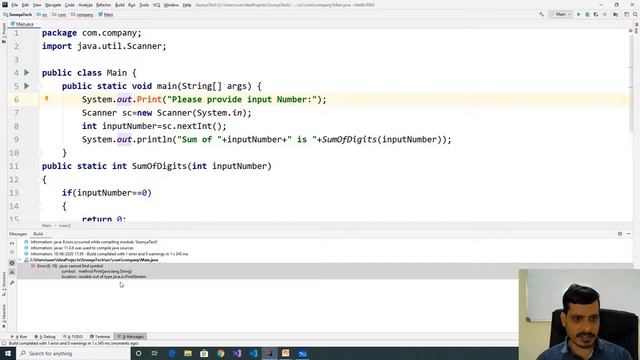Click SoonyaTech breadcrumb in navigation bar
Viewport: 640px width, 360px height.
click(x=18, y=14)
